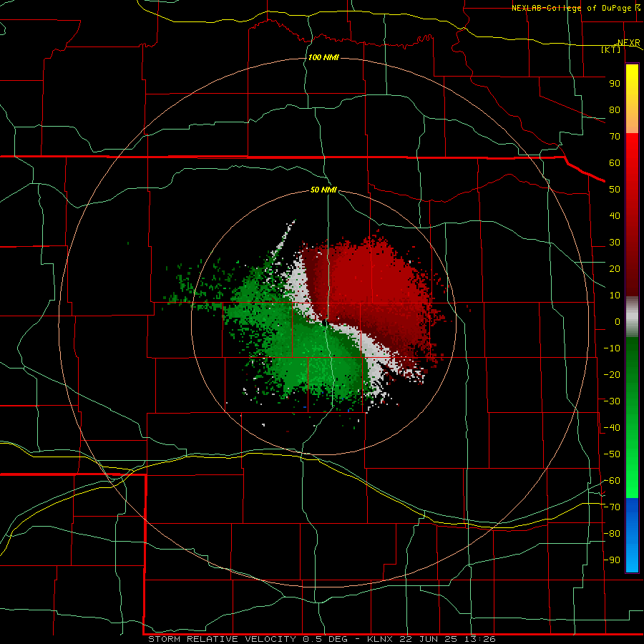Screen dimensions: 644x644
Task: Click the -90 value on the velocity scale
Action: click(612, 560)
